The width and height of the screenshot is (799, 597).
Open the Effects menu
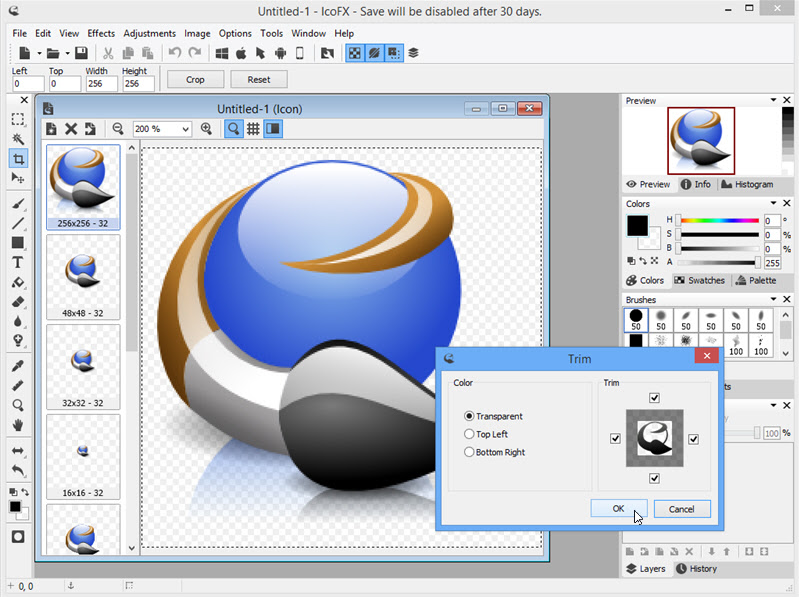(101, 33)
